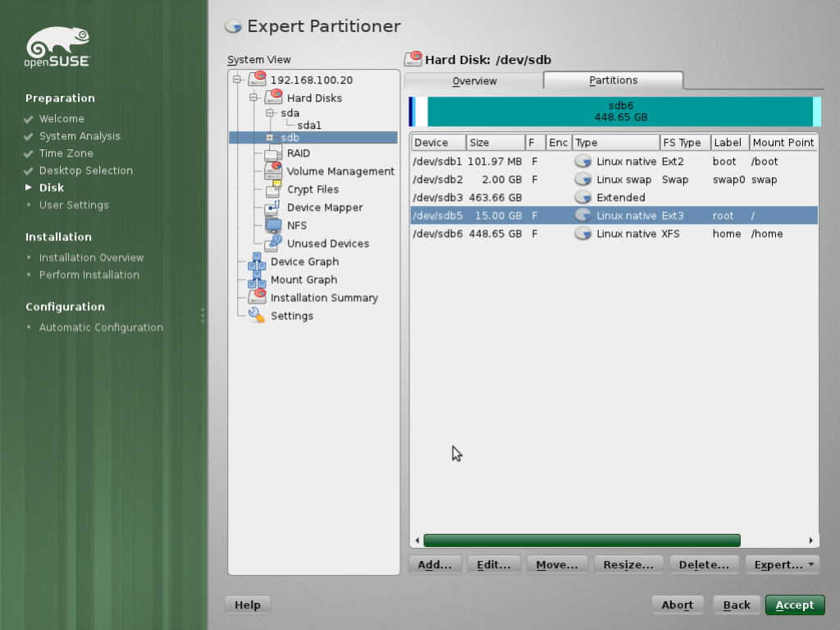Switch to the Partitions tab
This screenshot has width=840, height=630.
coord(613,80)
